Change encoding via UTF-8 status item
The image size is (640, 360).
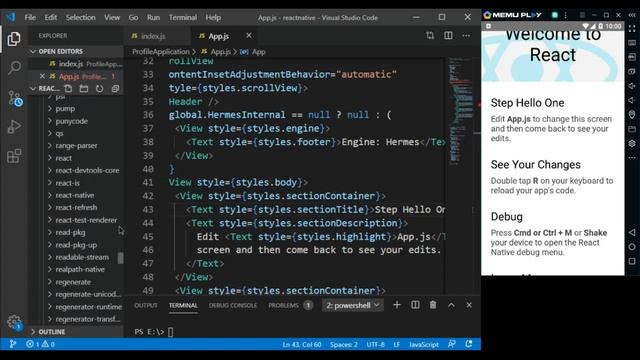(x=376, y=344)
